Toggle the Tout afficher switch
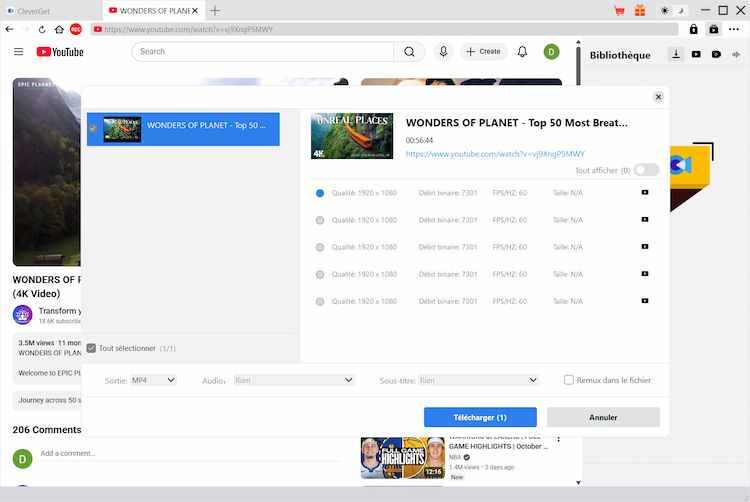This screenshot has width=750, height=502. tap(646, 170)
